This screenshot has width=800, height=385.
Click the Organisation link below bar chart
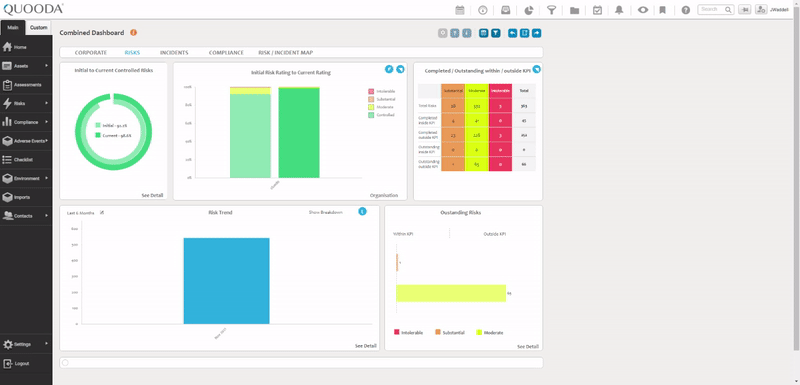click(x=384, y=195)
